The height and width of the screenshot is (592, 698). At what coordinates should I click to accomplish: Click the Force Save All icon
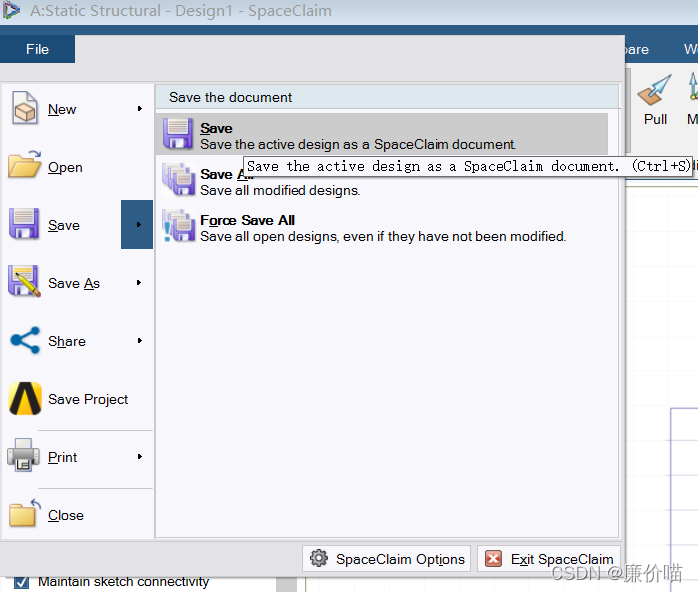coord(179,226)
